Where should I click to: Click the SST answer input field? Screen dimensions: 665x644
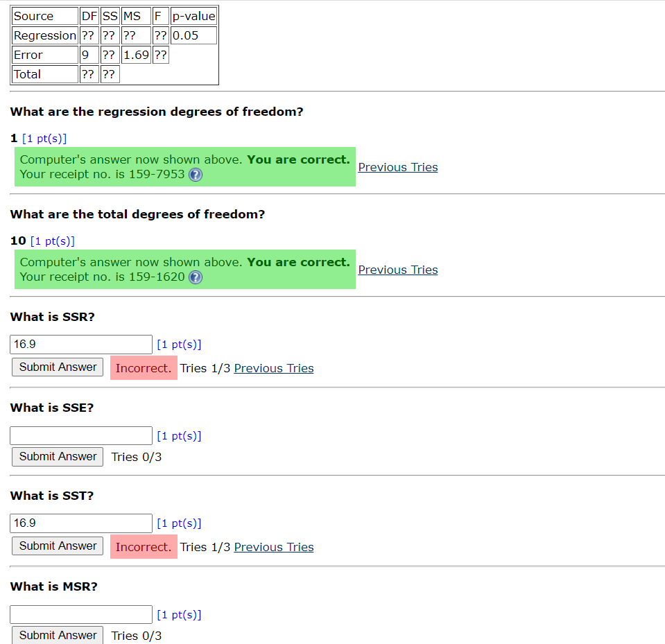point(81,523)
